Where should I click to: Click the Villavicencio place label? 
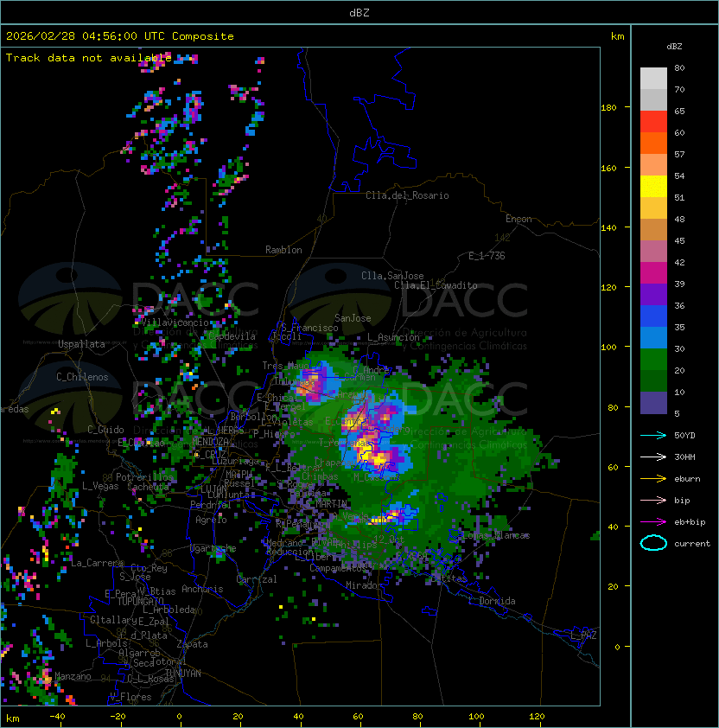point(175,322)
